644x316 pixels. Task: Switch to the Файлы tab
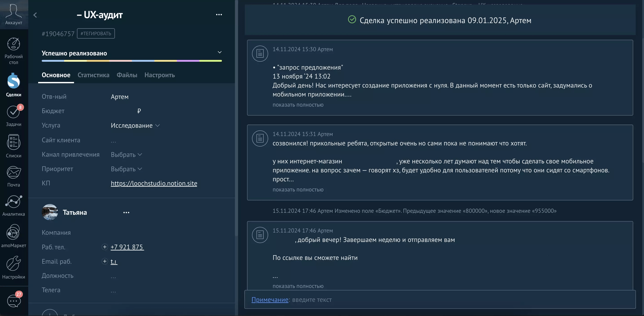tap(127, 75)
